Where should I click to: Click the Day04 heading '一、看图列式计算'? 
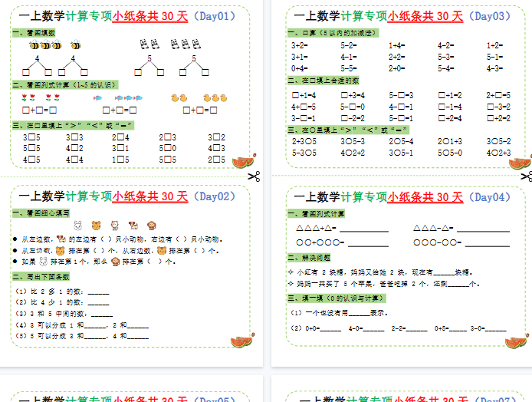317,214
